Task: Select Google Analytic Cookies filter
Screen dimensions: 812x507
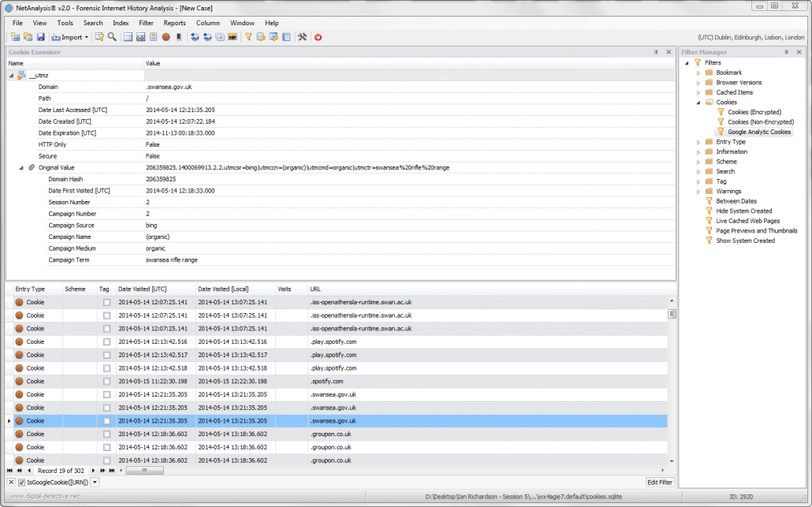Action: (x=758, y=132)
